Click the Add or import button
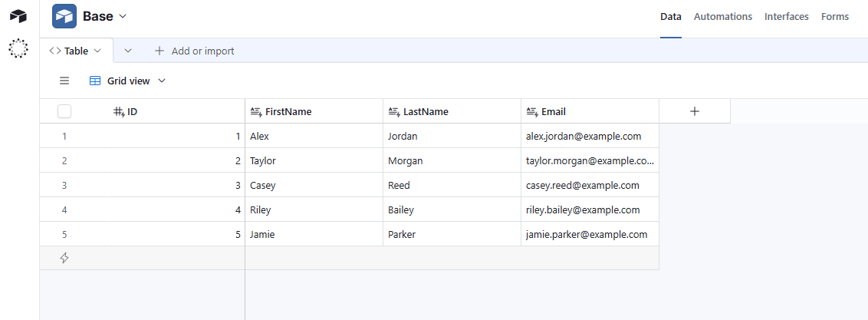This screenshot has height=320, width=868. [194, 51]
